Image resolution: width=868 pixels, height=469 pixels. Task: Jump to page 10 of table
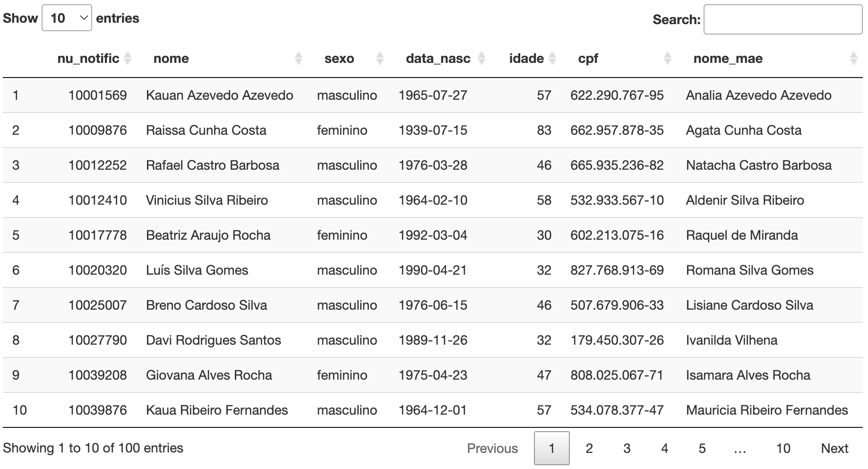tap(783, 448)
